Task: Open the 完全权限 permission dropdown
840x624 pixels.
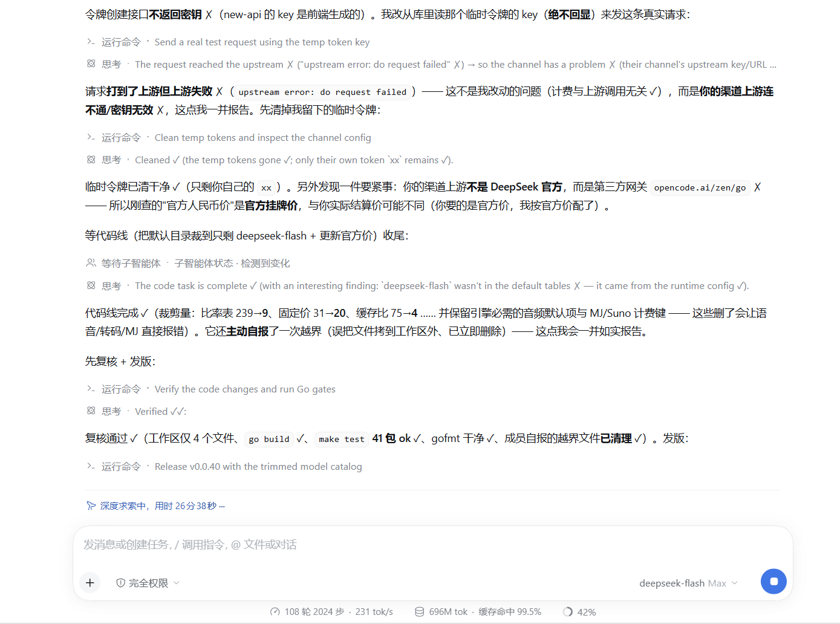Action: (148, 583)
